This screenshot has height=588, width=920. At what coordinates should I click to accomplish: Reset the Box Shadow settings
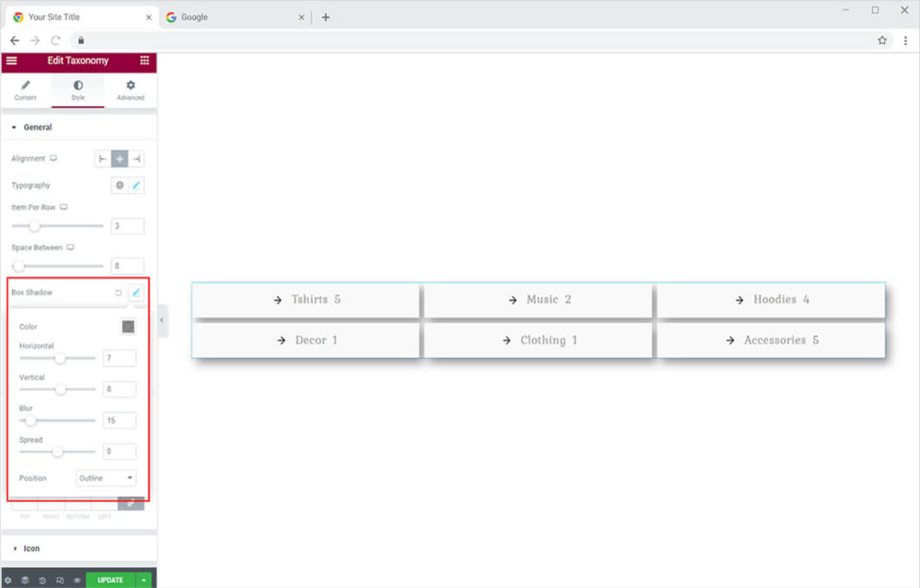(119, 293)
